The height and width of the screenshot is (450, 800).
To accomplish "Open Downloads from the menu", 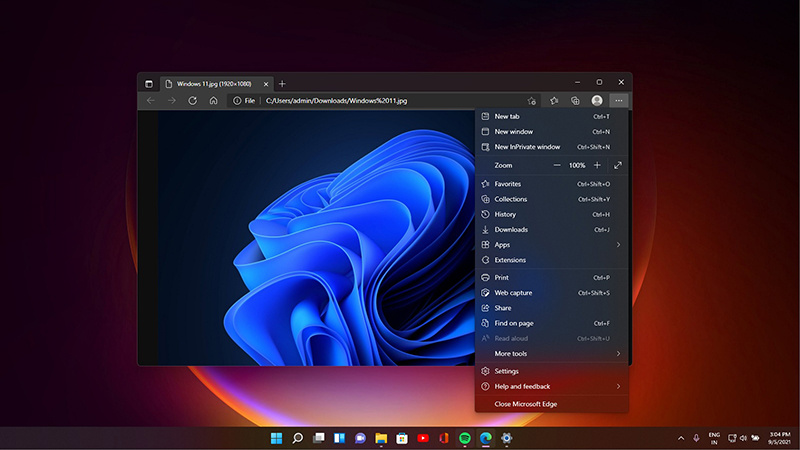I will (552, 230).
